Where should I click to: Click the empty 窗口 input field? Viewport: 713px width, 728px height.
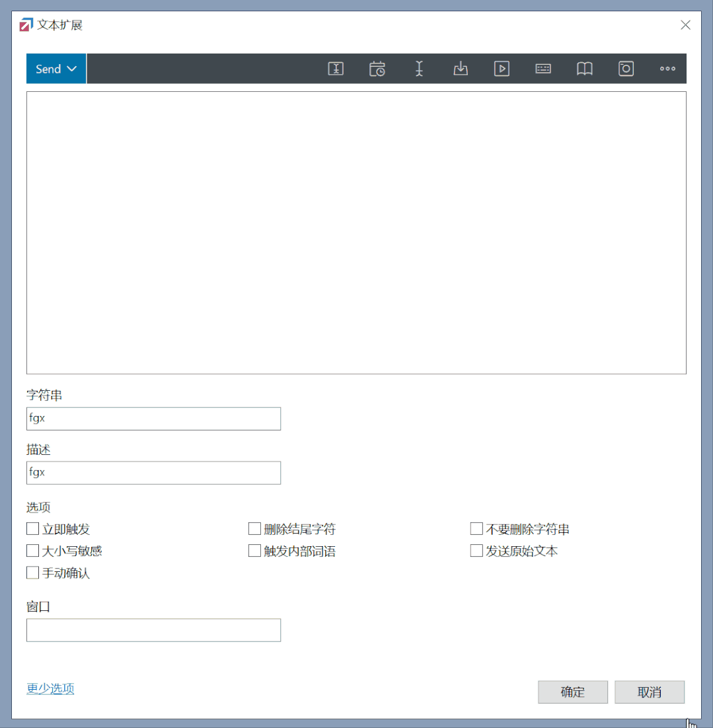click(153, 630)
